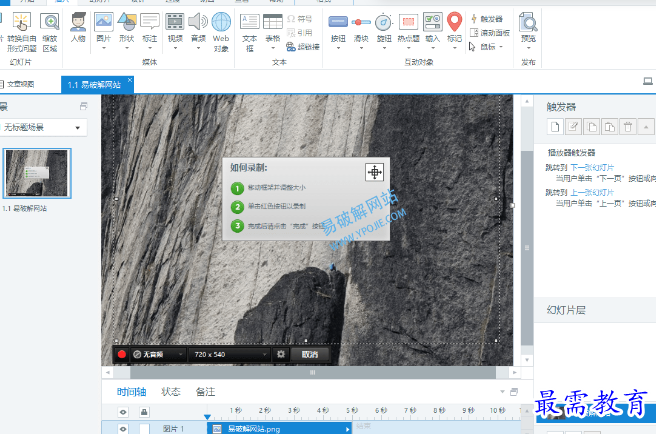
Task: Switch to the 状态 tab
Action: (171, 392)
